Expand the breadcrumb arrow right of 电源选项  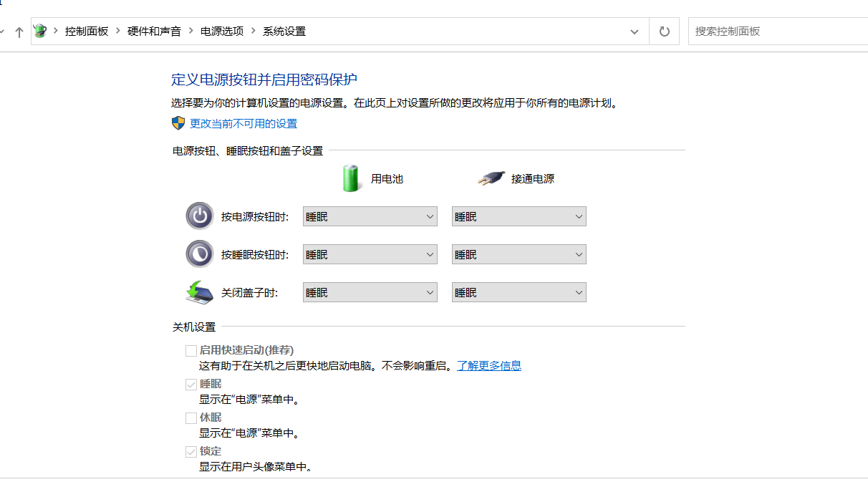(254, 31)
